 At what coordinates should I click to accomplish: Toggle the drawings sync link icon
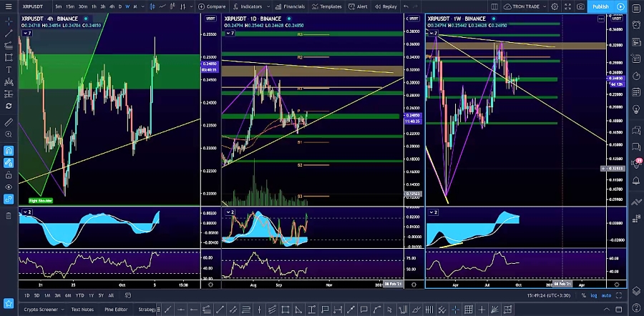pos(9,199)
